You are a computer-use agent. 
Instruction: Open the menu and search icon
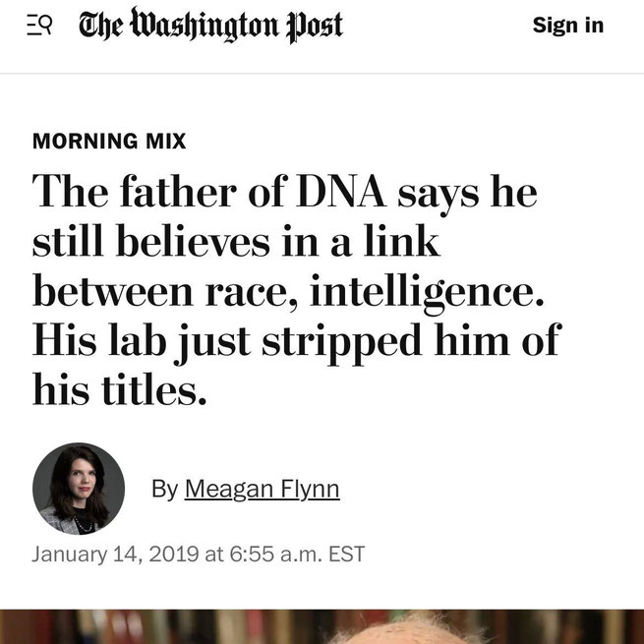coord(38,26)
